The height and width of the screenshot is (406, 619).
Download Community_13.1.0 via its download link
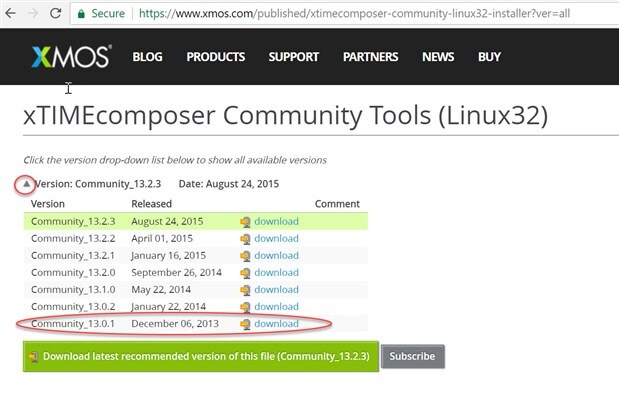point(276,289)
